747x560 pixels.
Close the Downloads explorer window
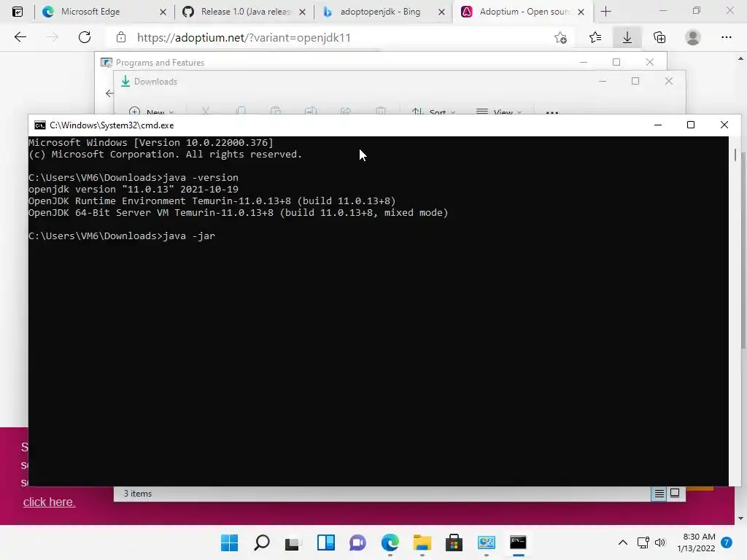coord(669,81)
